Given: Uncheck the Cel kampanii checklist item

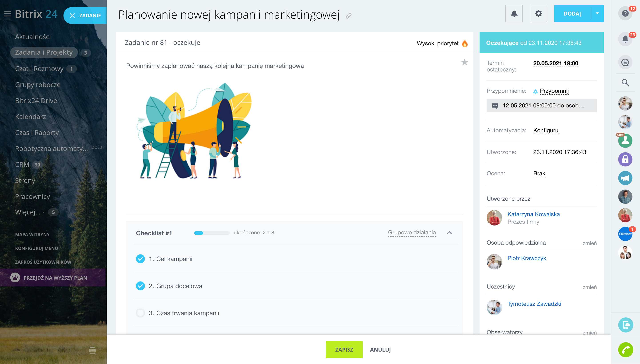Looking at the screenshot, I should pyautogui.click(x=140, y=259).
